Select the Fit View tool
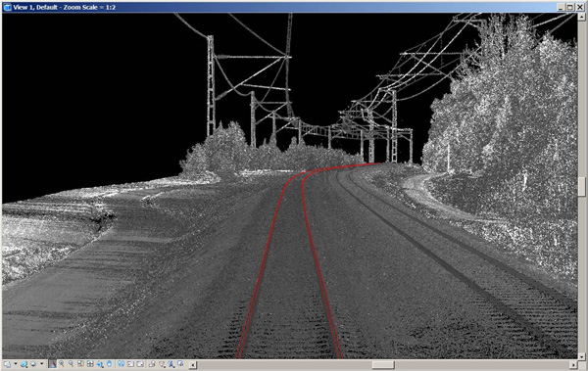 point(90,364)
